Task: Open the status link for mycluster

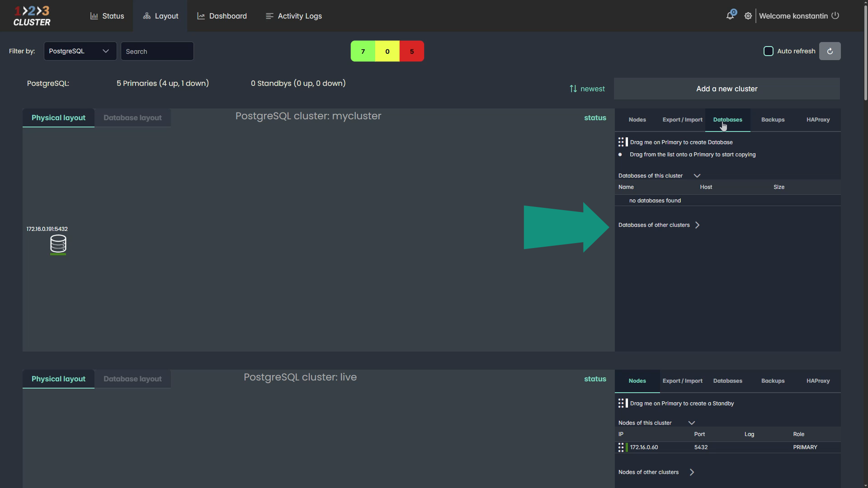Action: (x=595, y=118)
